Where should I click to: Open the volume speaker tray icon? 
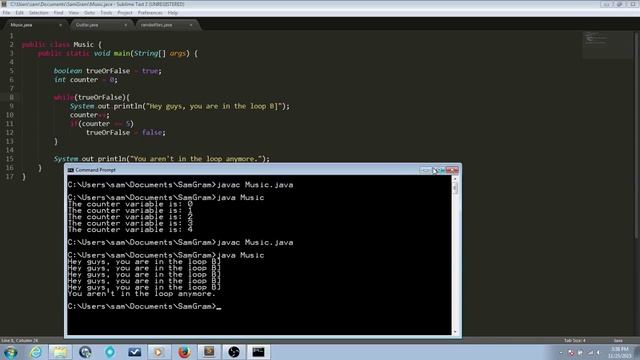599,353
